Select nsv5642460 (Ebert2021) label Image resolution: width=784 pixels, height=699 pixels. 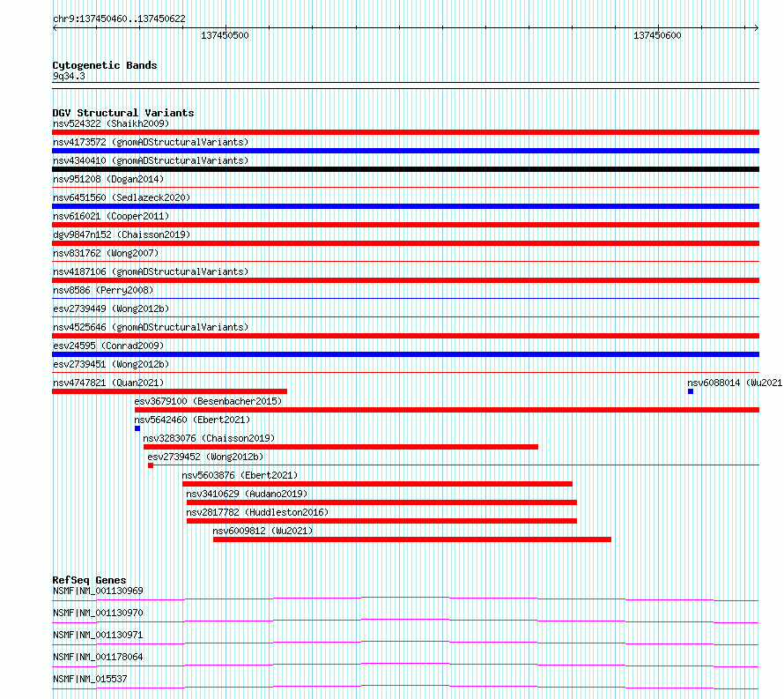[192, 420]
